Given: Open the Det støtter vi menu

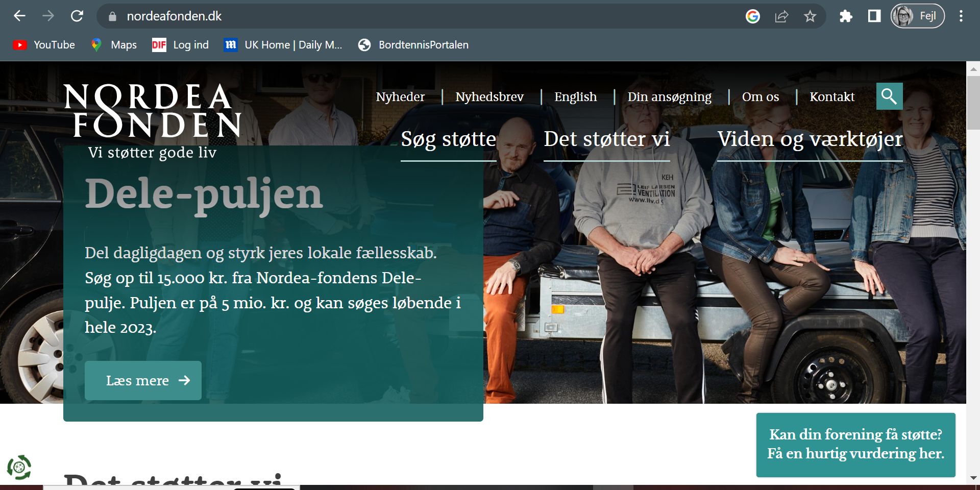Looking at the screenshot, I should tap(606, 139).
